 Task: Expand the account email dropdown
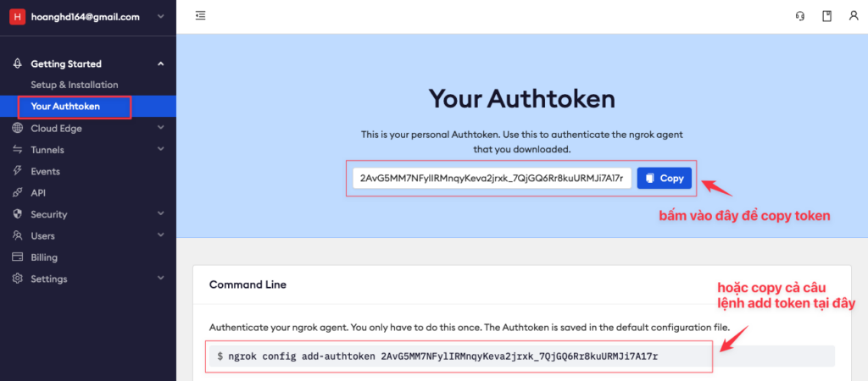click(160, 17)
